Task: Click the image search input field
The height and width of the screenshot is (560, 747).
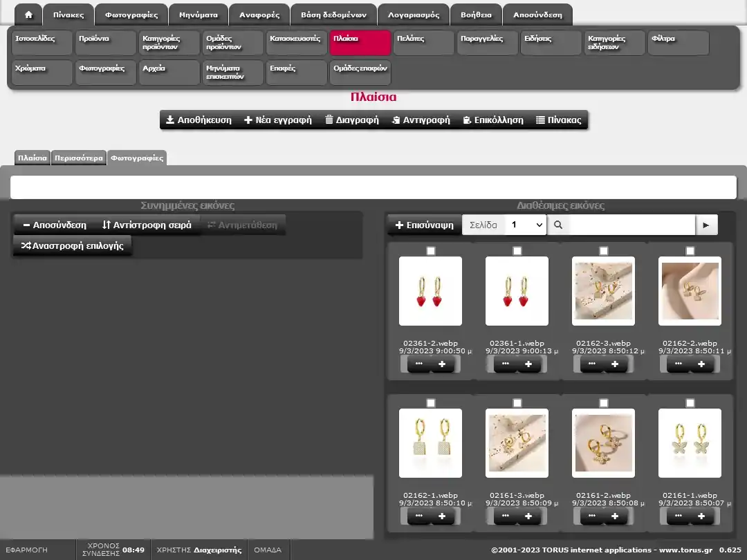Action: 631,225
